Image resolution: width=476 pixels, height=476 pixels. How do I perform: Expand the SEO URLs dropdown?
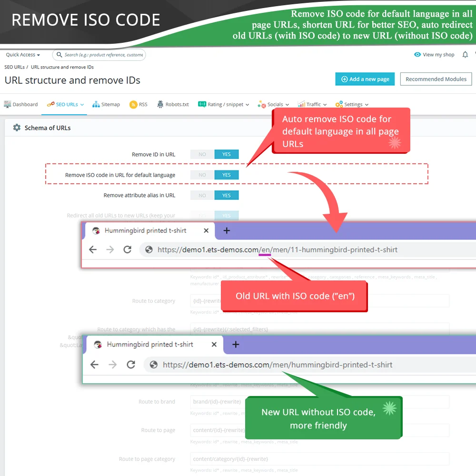(64, 104)
